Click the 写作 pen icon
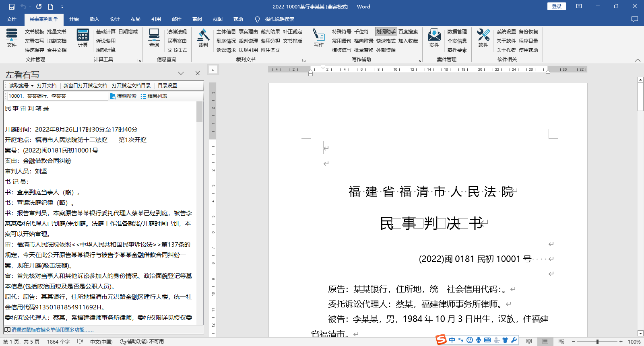Image resolution: width=644 pixels, height=346 pixels. pos(319,38)
